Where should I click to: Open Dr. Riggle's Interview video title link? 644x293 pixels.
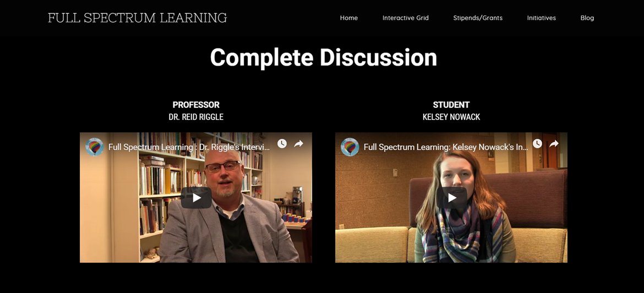coord(189,147)
